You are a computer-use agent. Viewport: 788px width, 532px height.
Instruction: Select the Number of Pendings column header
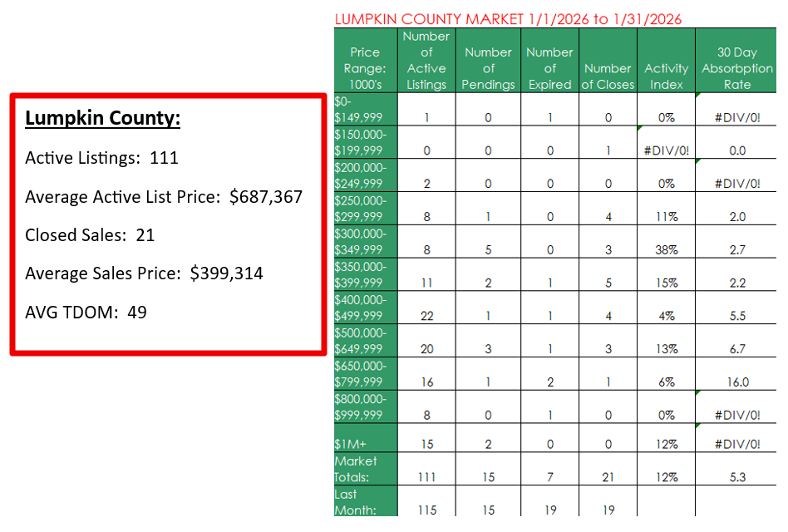click(488, 68)
